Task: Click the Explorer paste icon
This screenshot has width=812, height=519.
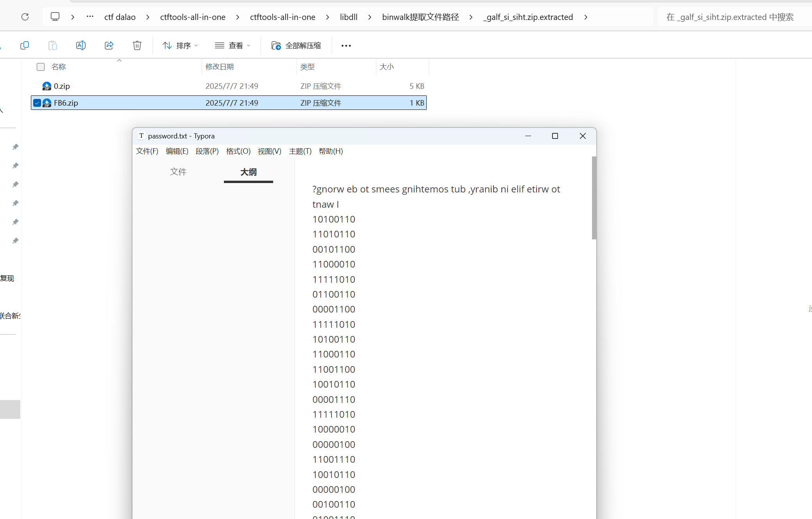Action: (53, 45)
